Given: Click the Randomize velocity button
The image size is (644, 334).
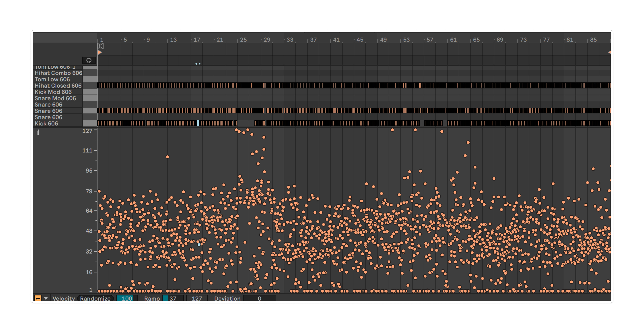Looking at the screenshot, I should 95,298.
